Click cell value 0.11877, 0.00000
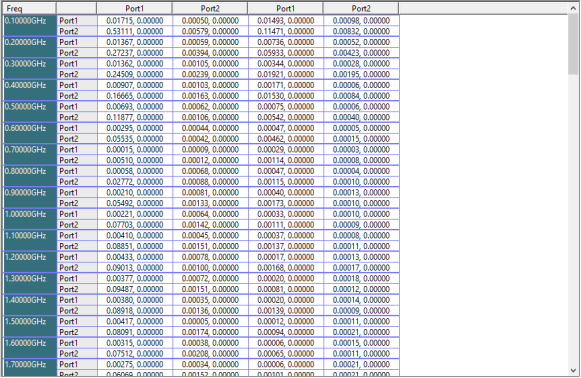581x378 pixels. [x=135, y=117]
